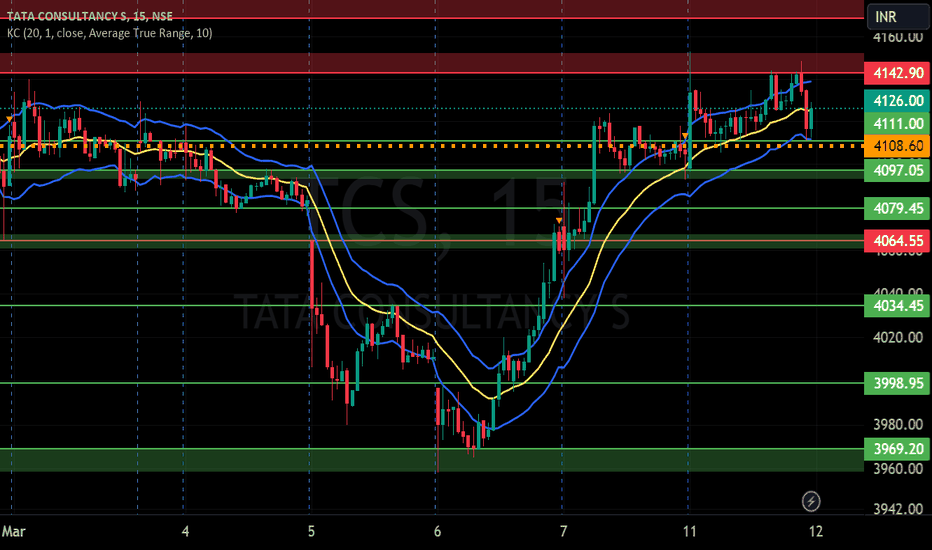The height and width of the screenshot is (550, 932).
Task: Click the 4097.05 level price label
Action: pos(898,171)
